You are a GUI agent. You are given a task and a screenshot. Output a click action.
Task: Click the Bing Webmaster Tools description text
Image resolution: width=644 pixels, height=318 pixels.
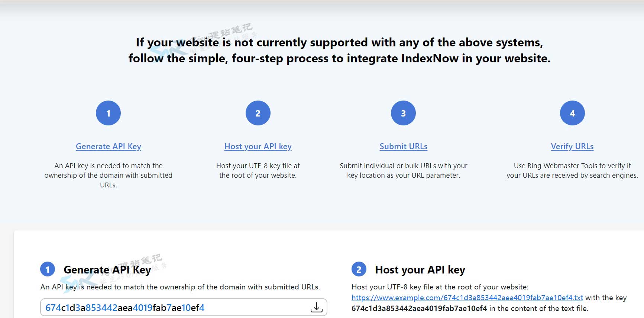click(x=572, y=170)
